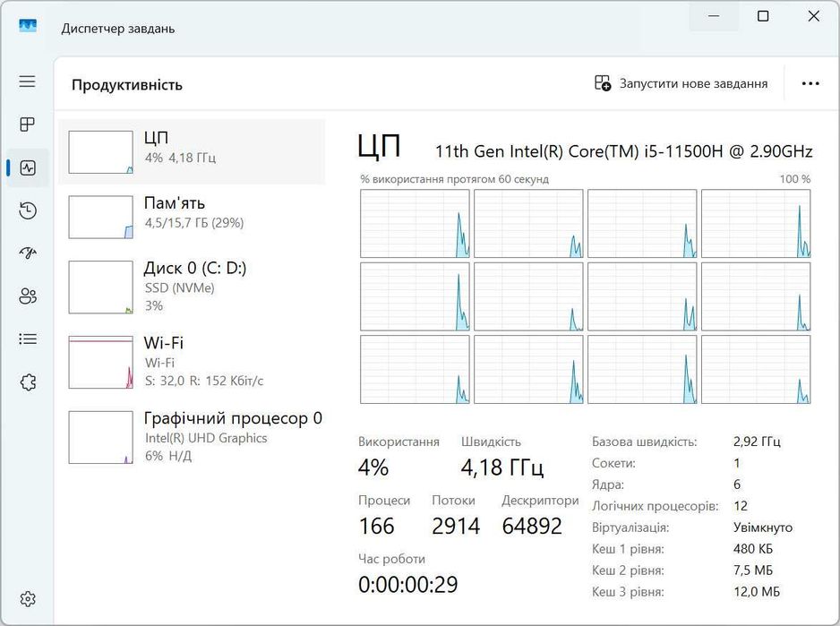The image size is (840, 626).
Task: Click Запустити нове завдання button
Action: pos(681,83)
